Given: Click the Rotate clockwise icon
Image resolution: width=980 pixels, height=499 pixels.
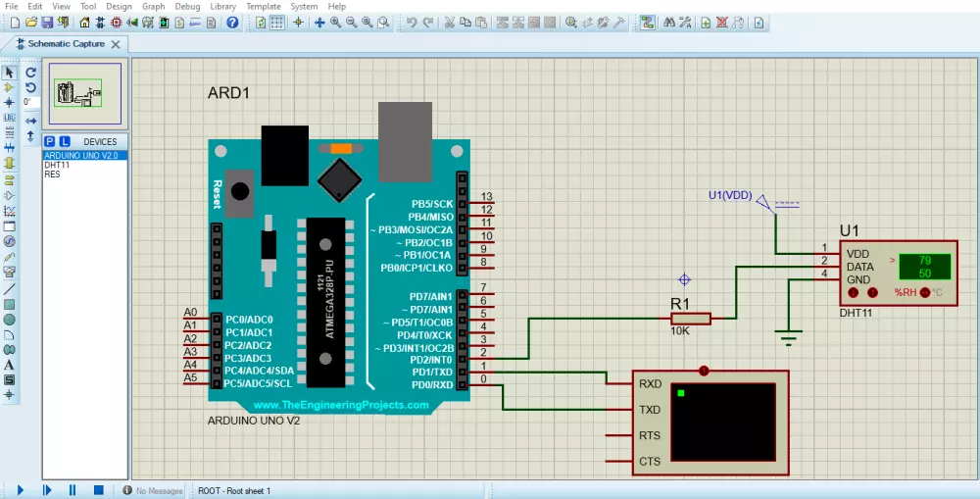Looking at the screenshot, I should click(31, 73).
